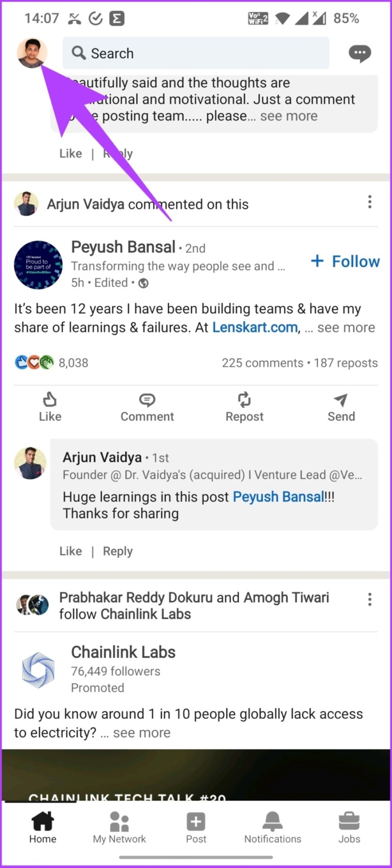
Task: Send Peyush Bansal's post
Action: (x=341, y=407)
